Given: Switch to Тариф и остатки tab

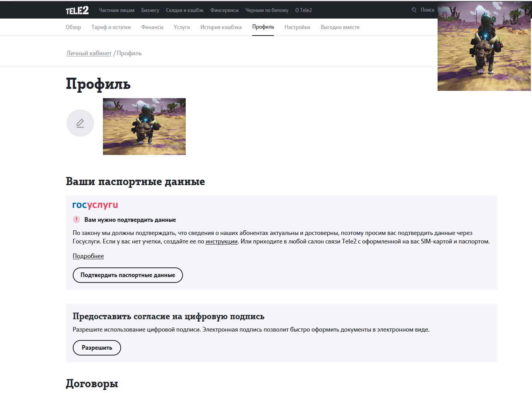Looking at the screenshot, I should pyautogui.click(x=111, y=27).
